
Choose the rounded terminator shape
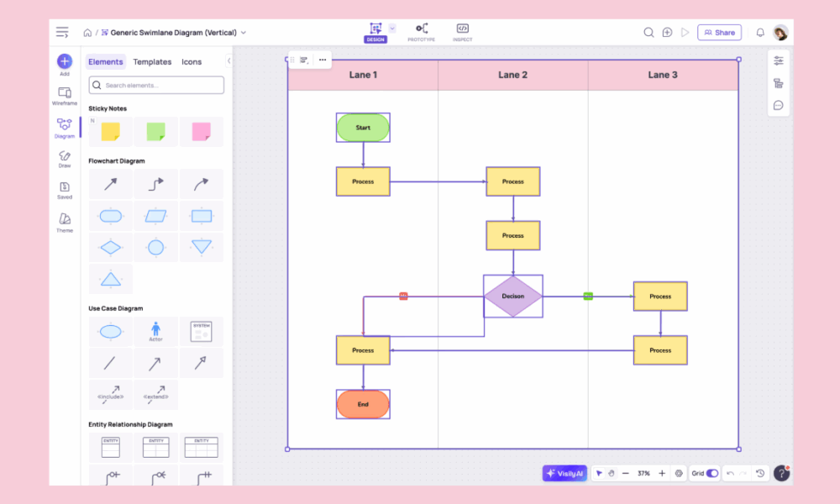coord(110,216)
